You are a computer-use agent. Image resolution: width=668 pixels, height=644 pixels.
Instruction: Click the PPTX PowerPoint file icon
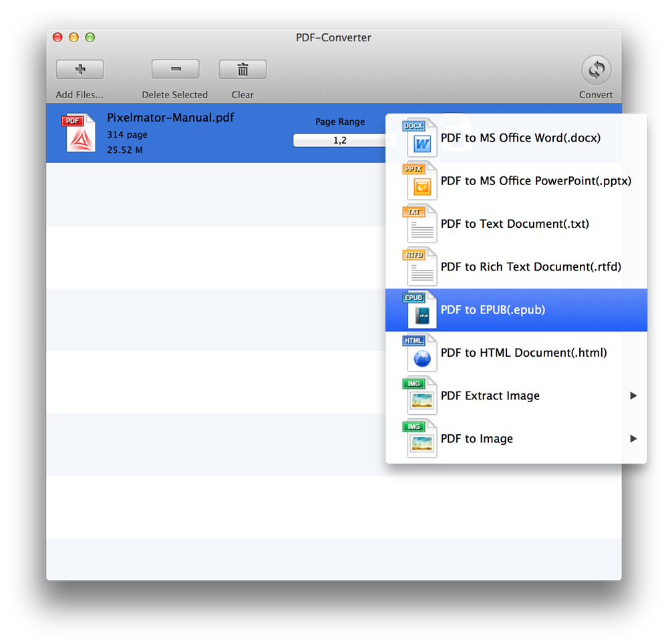[421, 181]
